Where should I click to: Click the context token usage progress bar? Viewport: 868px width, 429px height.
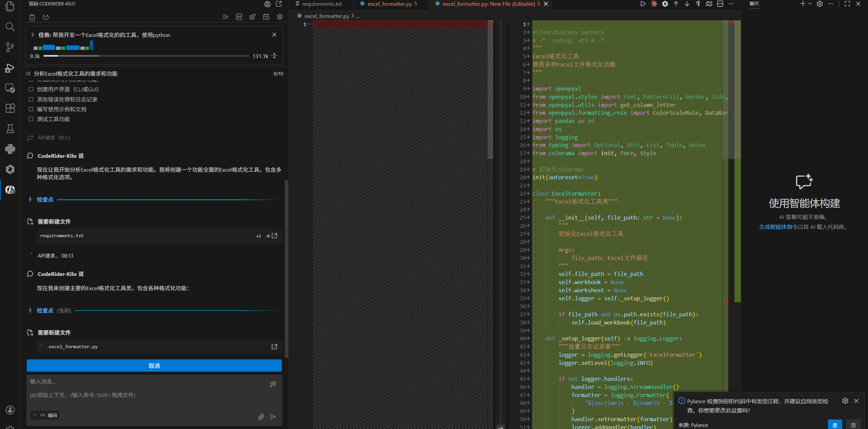146,56
